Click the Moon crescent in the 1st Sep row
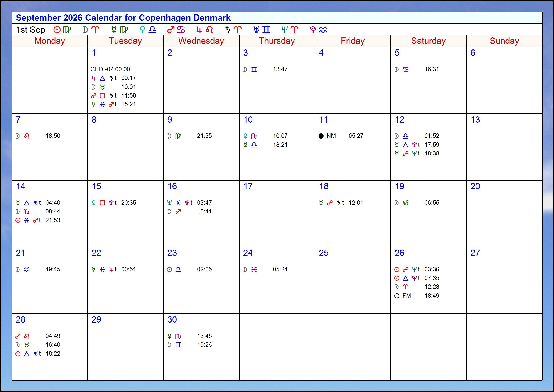 pyautogui.click(x=85, y=30)
